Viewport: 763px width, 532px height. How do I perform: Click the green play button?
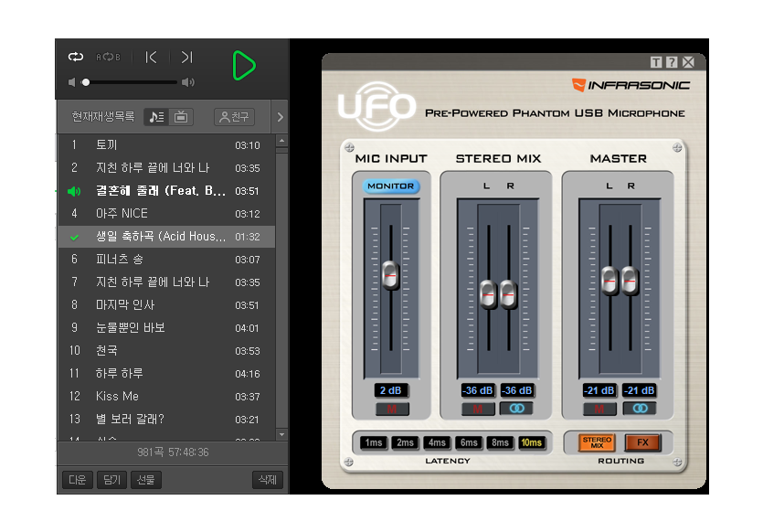[x=243, y=65]
